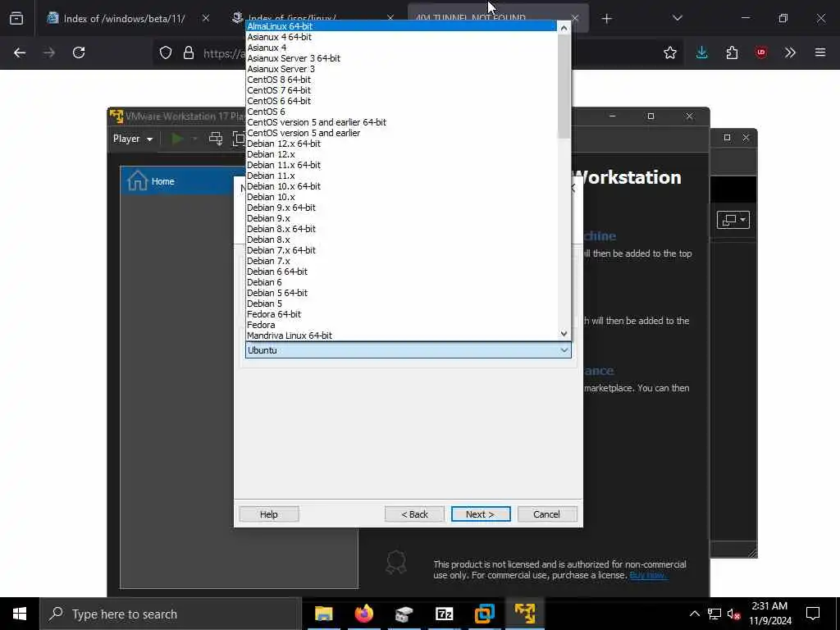Screen dimensions: 840x630
Task: Choose Debian 6 64-bit
Action: (401, 272)
